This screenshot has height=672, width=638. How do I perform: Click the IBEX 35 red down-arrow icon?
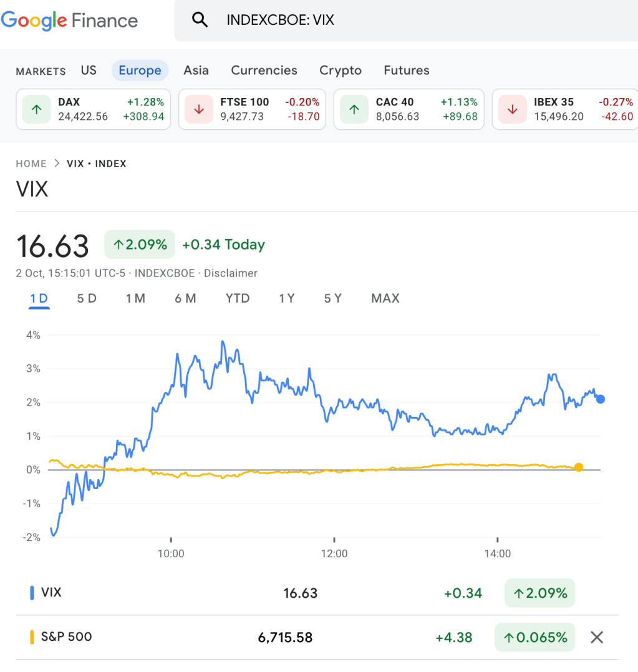point(513,109)
